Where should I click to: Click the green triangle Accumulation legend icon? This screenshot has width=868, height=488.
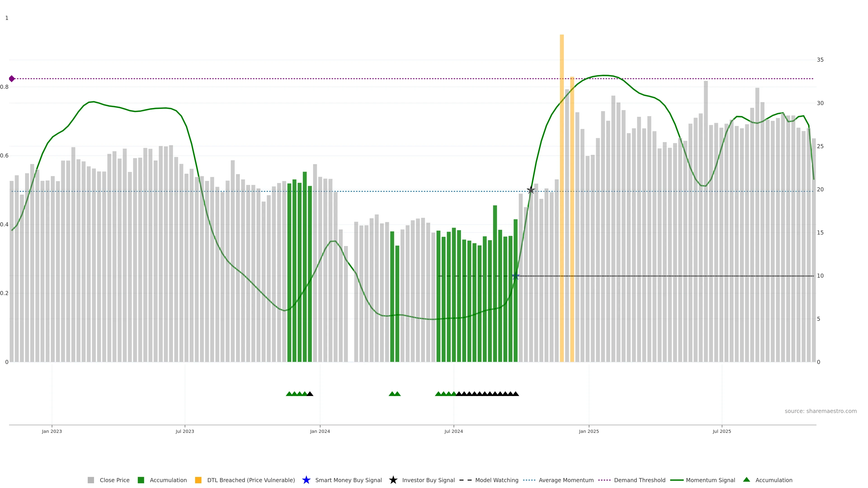coord(746,480)
